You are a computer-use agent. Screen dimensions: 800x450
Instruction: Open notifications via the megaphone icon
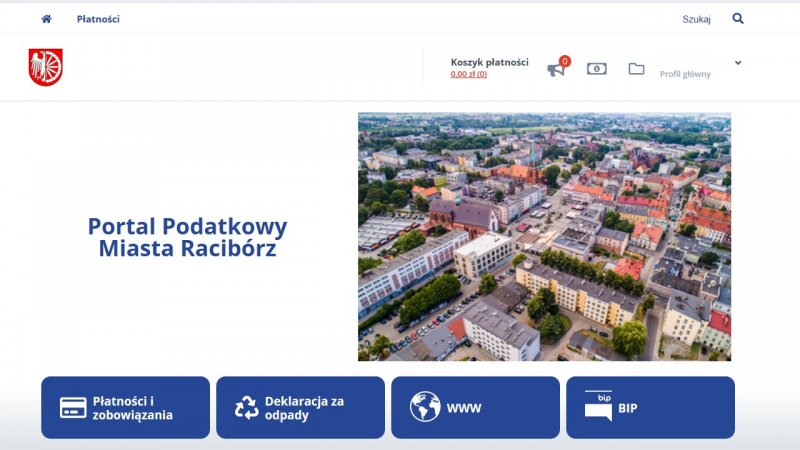[x=557, y=68]
